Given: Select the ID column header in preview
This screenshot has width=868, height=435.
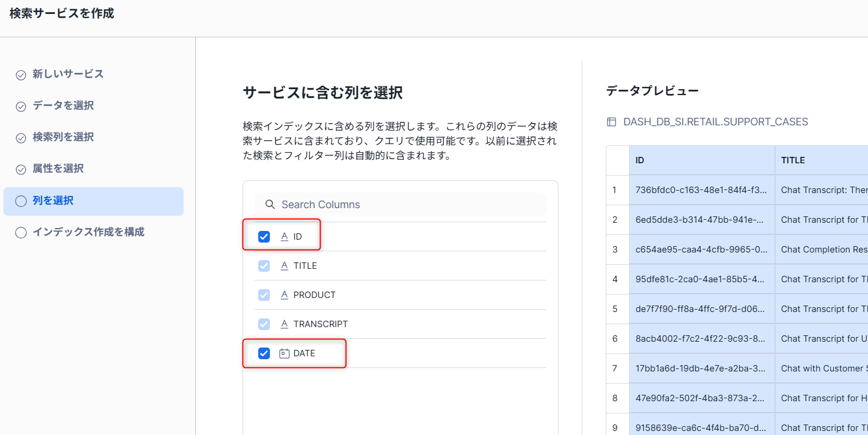Looking at the screenshot, I should point(701,160).
